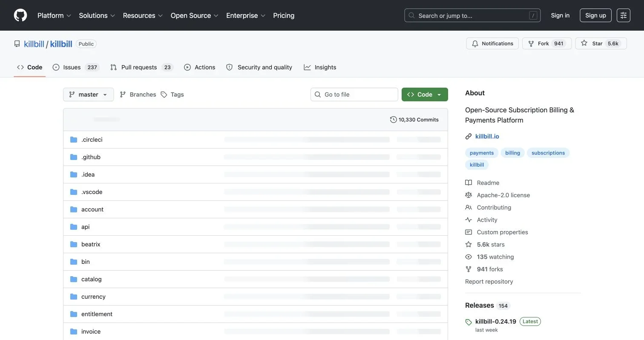View the 10,330 Commits history
Screen dimensions: 644x340
pos(414,120)
